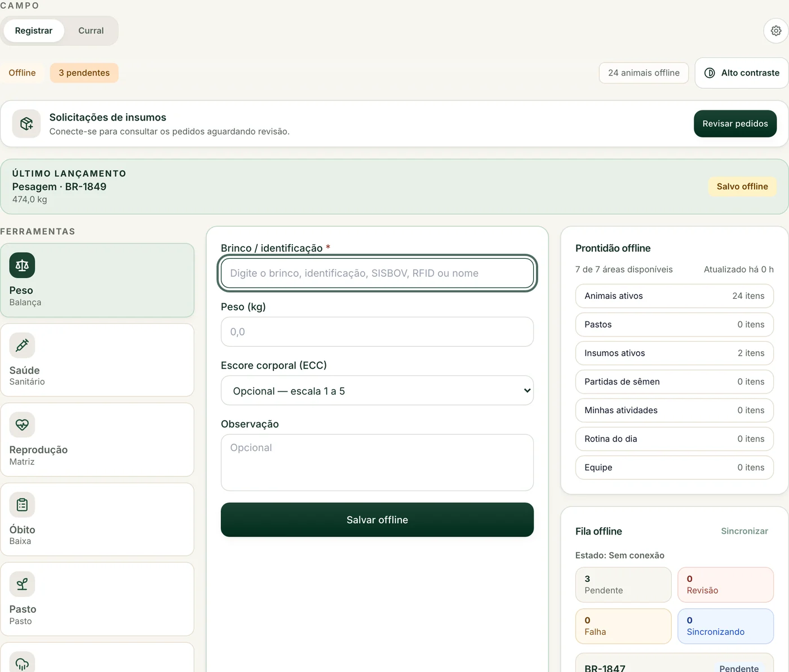789x672 pixels.
Task: Click the Rotina do dia row
Action: point(674,439)
